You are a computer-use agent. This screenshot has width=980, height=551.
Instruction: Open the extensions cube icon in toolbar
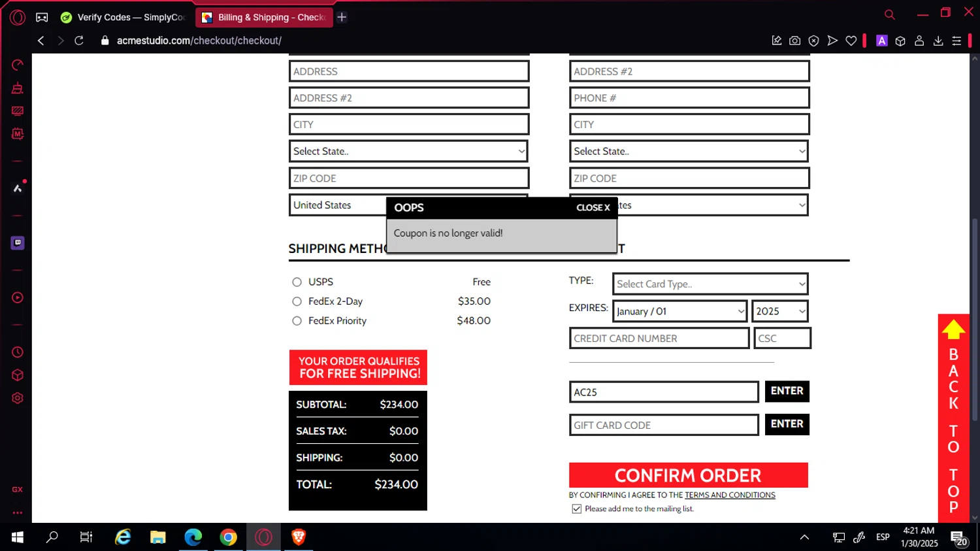point(900,41)
